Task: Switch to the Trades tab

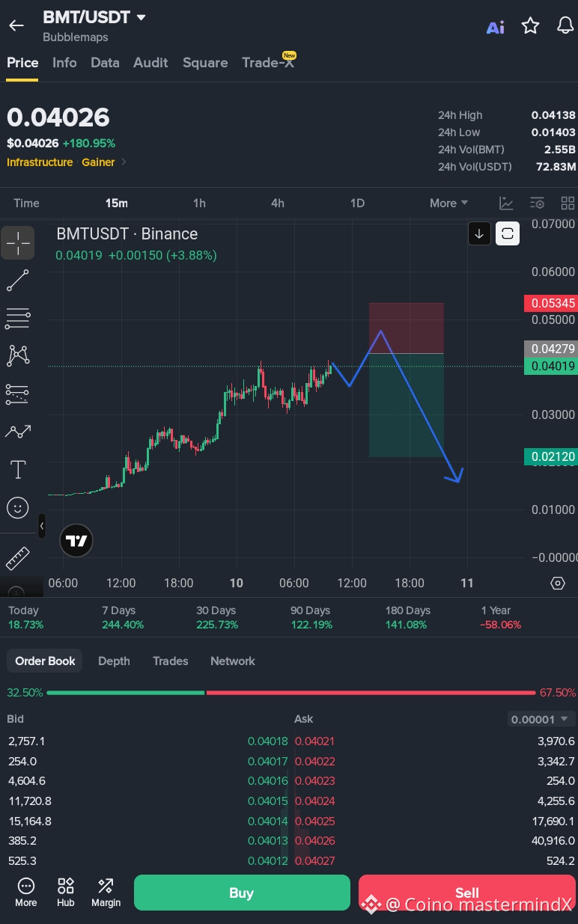Action: point(170,661)
